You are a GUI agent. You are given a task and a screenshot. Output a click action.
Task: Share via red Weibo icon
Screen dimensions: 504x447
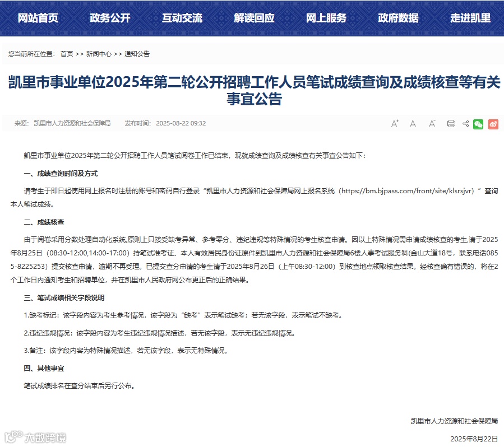pyautogui.click(x=493, y=124)
